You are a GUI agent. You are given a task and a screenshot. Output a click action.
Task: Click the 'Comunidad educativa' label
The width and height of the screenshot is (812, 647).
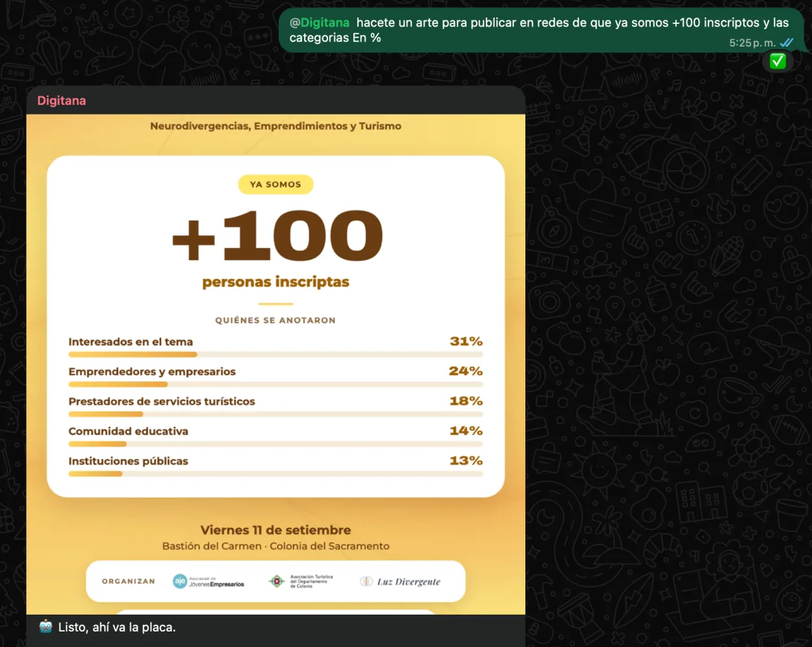click(128, 431)
